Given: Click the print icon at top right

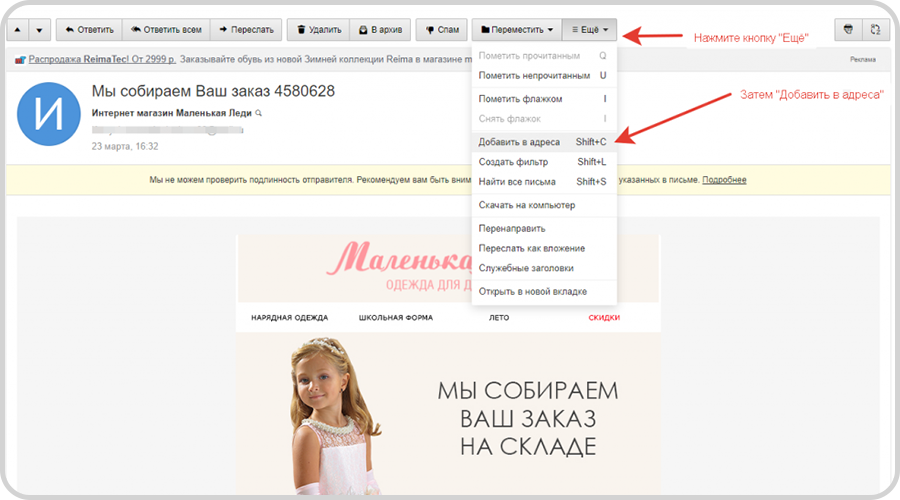Looking at the screenshot, I should (849, 30).
